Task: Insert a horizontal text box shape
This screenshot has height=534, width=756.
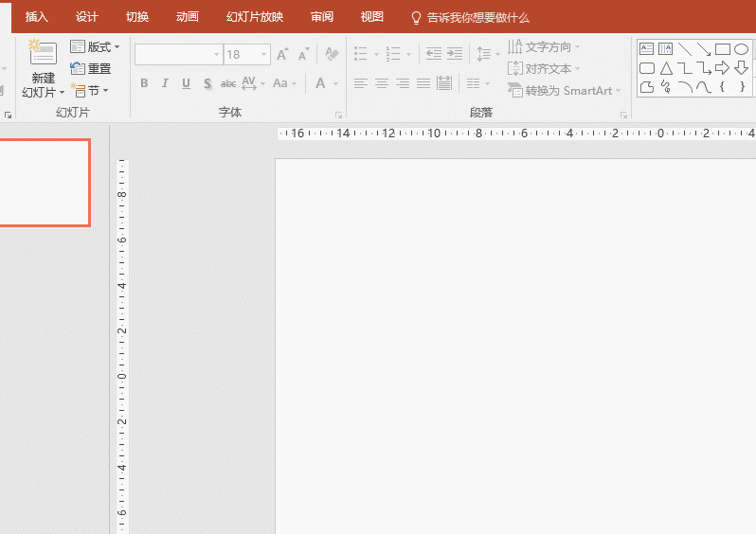Action: (x=647, y=49)
